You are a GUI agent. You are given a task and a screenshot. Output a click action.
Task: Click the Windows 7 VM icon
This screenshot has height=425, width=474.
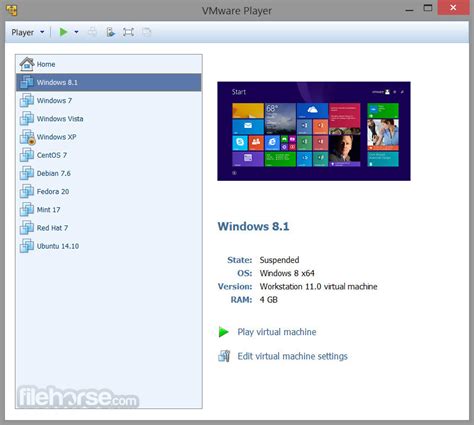pyautogui.click(x=27, y=100)
